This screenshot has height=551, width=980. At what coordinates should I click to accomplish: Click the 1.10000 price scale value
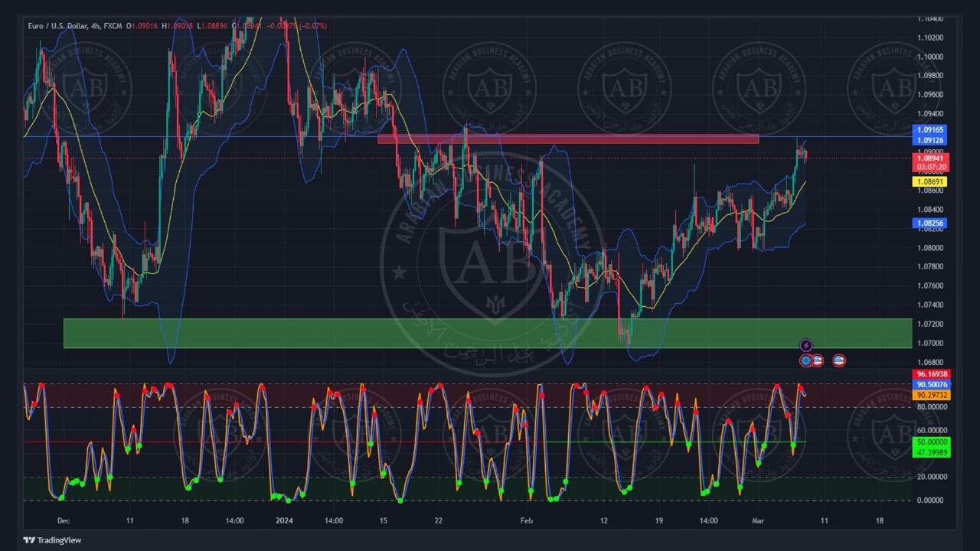929,57
